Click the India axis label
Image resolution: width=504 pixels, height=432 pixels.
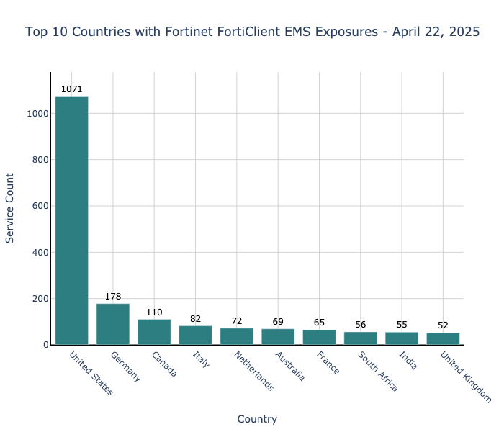(408, 360)
